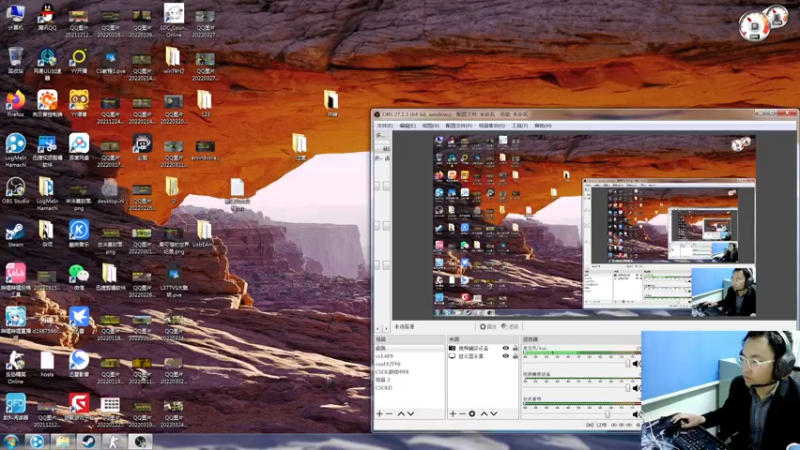The height and width of the screenshot is (450, 800).
Task: Open the hosts file on the desktop
Action: click(47, 364)
